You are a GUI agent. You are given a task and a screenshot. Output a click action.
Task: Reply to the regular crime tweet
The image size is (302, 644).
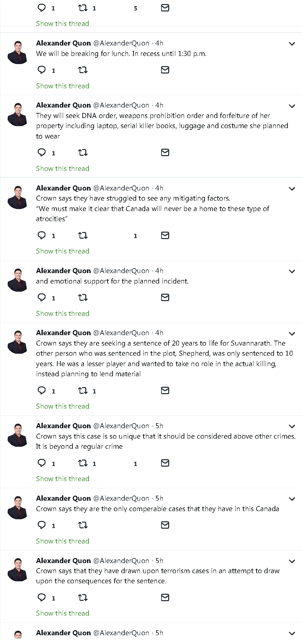[x=42, y=463]
